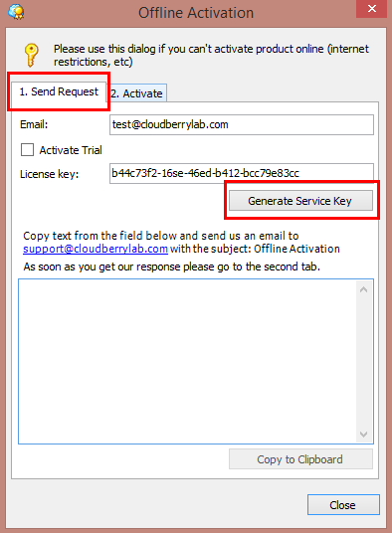Enable the Activate Trial checkbox
Screen dimensions: 392x533
point(27,149)
